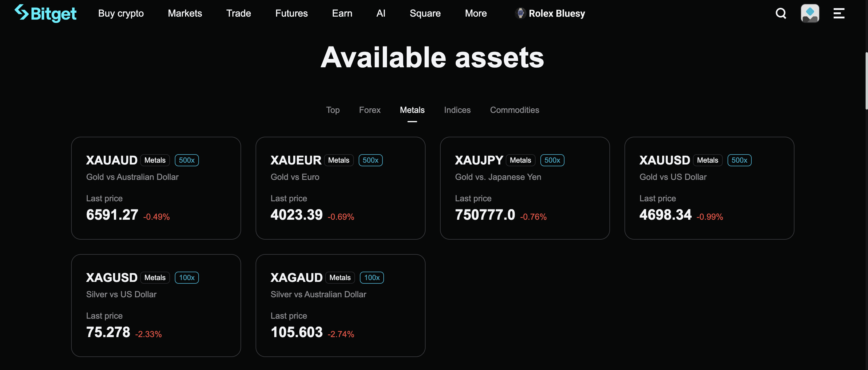Click the 500x leverage badge on XAUUSD
This screenshot has height=370, width=868.
click(x=739, y=160)
